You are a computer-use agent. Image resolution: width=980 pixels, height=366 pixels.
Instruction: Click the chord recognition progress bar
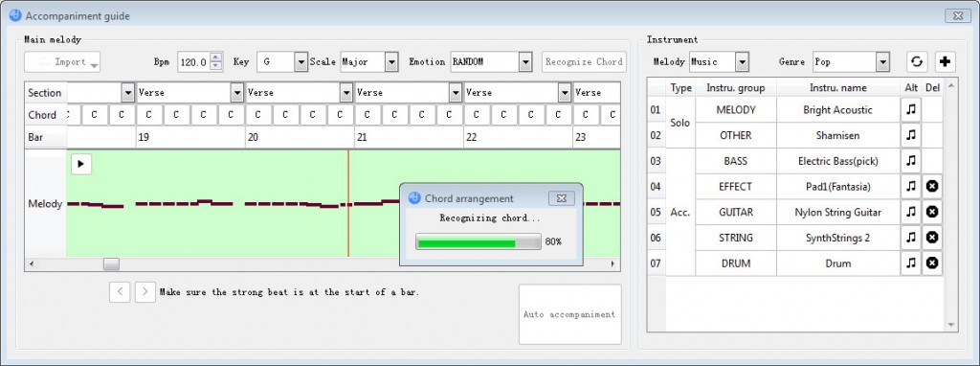point(479,241)
